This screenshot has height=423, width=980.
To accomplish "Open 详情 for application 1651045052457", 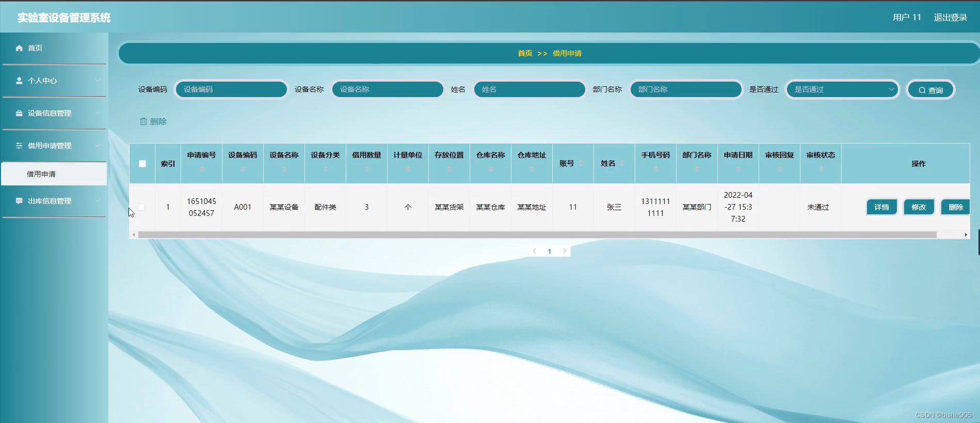I will tap(881, 207).
